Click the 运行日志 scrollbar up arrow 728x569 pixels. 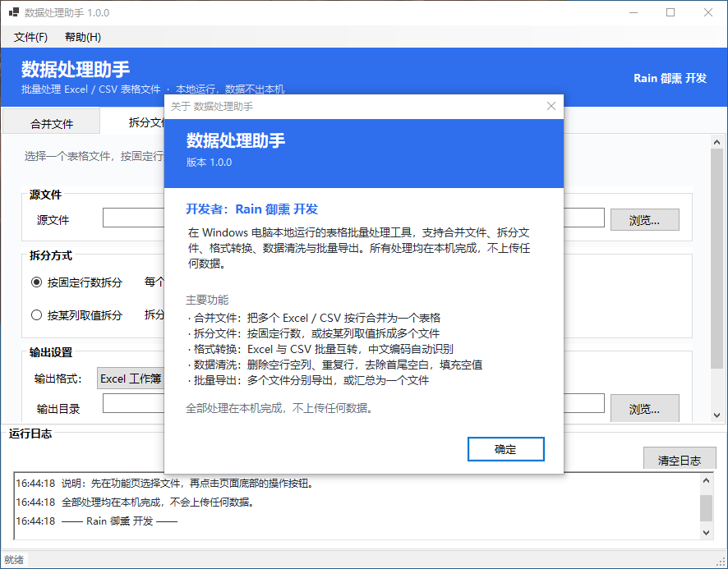[x=706, y=481]
